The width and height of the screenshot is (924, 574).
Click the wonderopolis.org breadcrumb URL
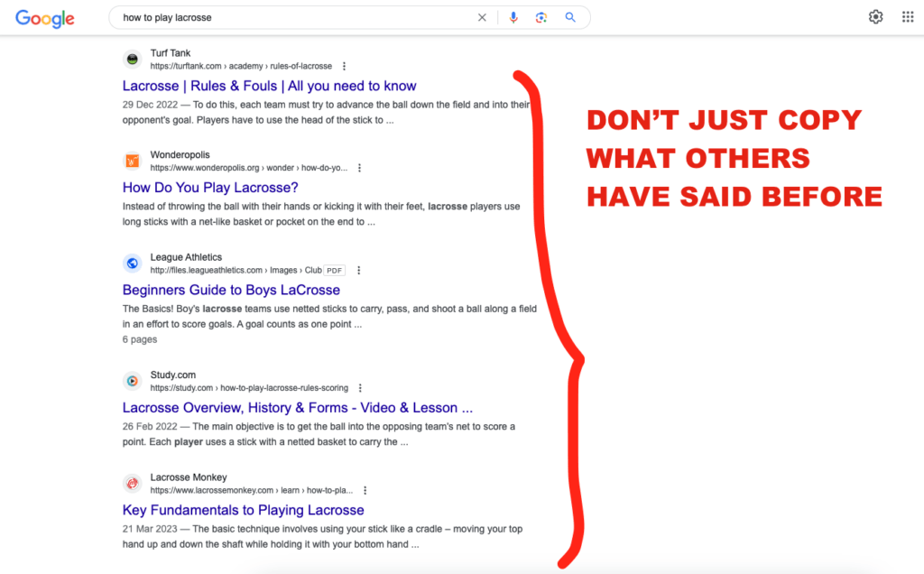pyautogui.click(x=249, y=168)
